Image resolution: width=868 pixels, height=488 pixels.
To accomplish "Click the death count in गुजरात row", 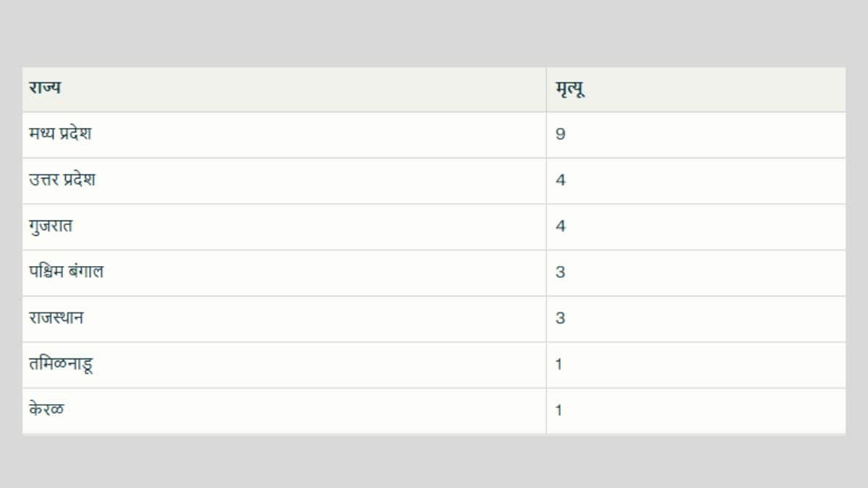I will coord(561,226).
